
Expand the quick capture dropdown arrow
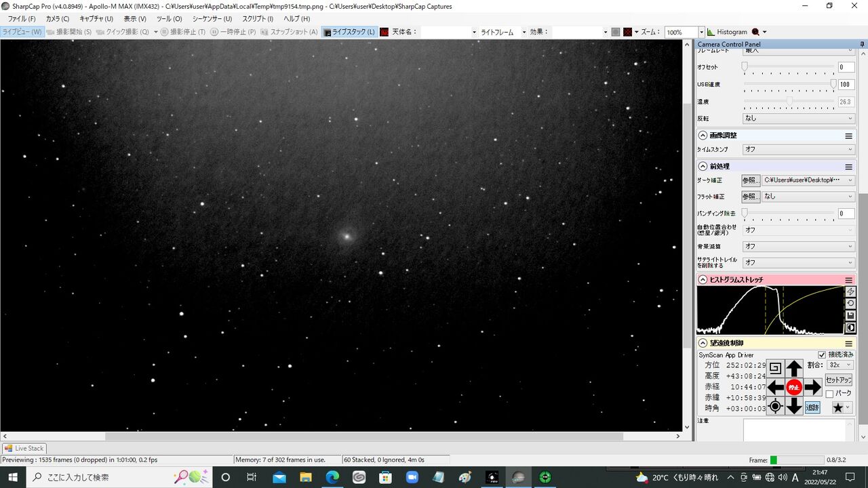pyautogui.click(x=155, y=32)
